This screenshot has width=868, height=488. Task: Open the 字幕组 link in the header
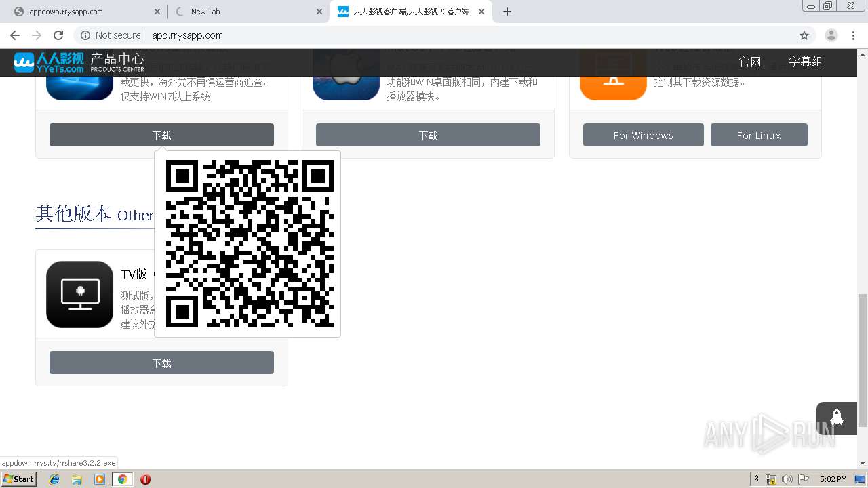tap(806, 62)
